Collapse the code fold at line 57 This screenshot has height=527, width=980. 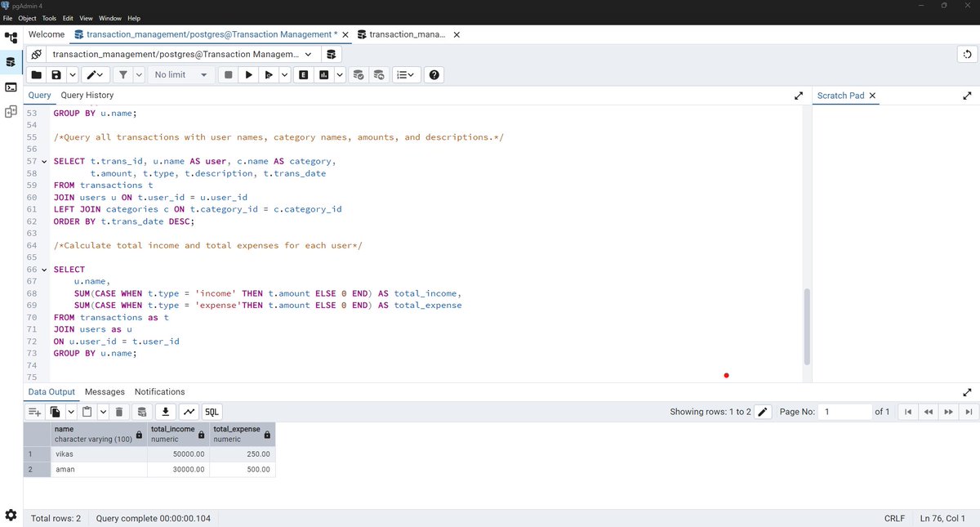(x=44, y=162)
